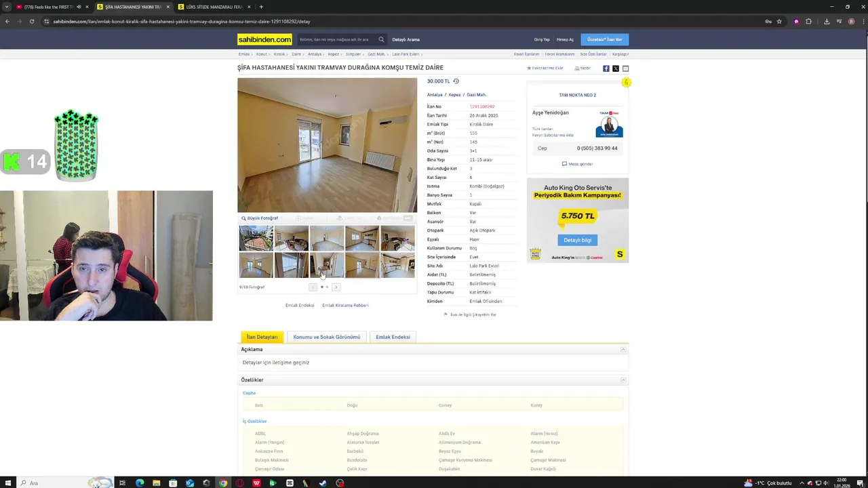
Task: Open Favori İlanlarım link
Action: [x=526, y=54]
